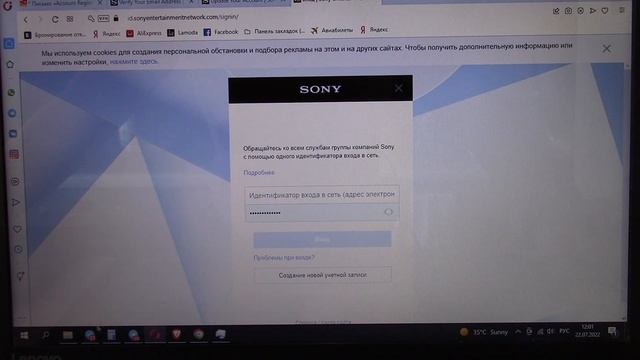Click the padlock site security icon
Screen dimensions: 640x360
point(116,18)
